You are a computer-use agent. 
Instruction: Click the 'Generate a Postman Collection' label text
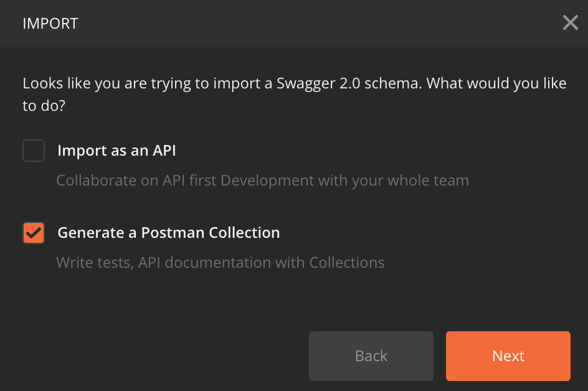pos(168,233)
